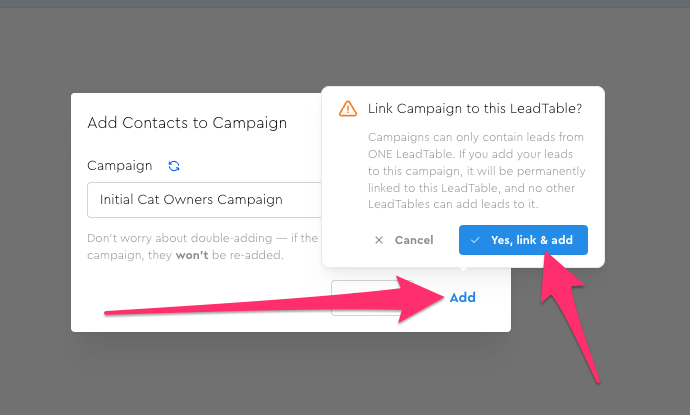Click the X icon in Cancel
Screen dimensions: 690x415
(x=378, y=240)
